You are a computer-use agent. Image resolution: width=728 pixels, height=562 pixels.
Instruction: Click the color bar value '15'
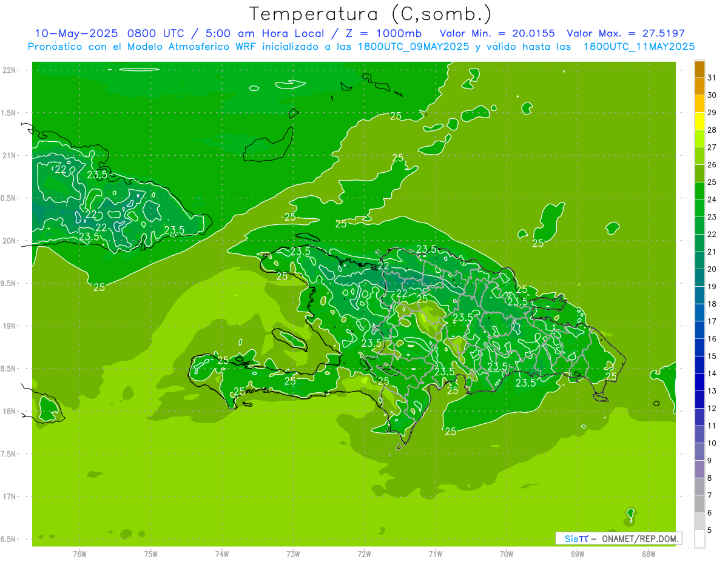point(712,356)
